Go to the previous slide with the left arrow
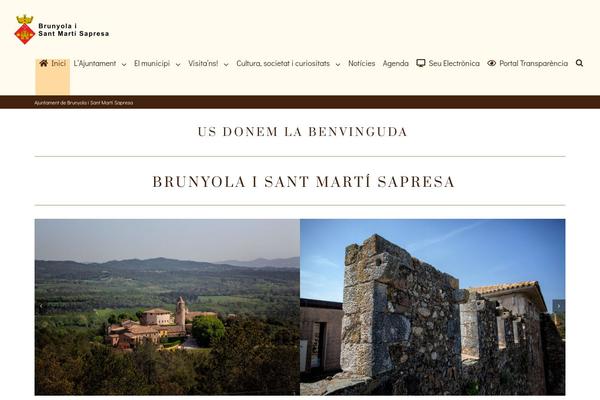Screen dimensions: 600x400 click(41, 306)
